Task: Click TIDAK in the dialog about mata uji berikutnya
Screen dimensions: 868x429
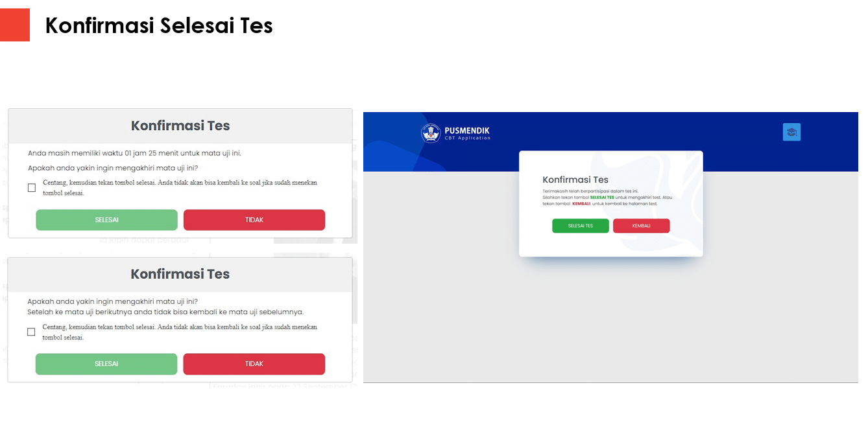Action: click(x=254, y=364)
